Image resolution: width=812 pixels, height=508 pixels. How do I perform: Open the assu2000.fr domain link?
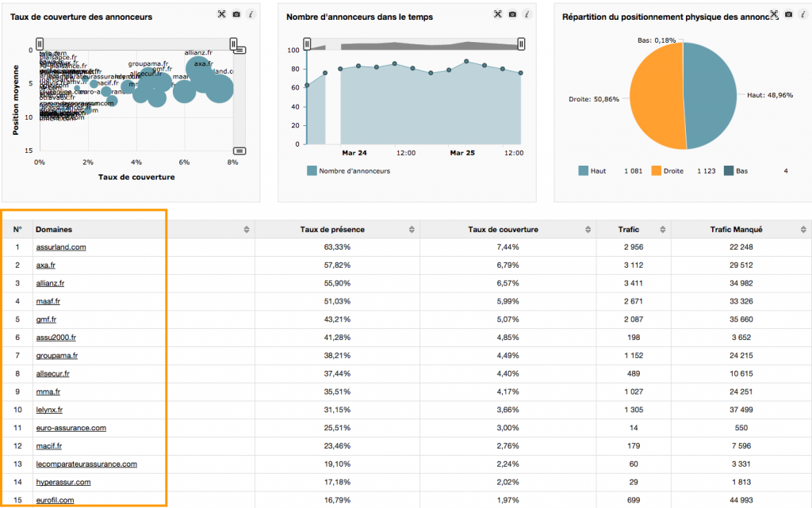56,338
